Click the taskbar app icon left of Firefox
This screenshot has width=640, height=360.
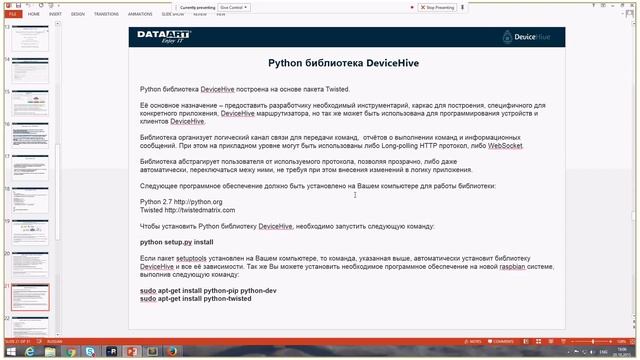click(x=152, y=351)
